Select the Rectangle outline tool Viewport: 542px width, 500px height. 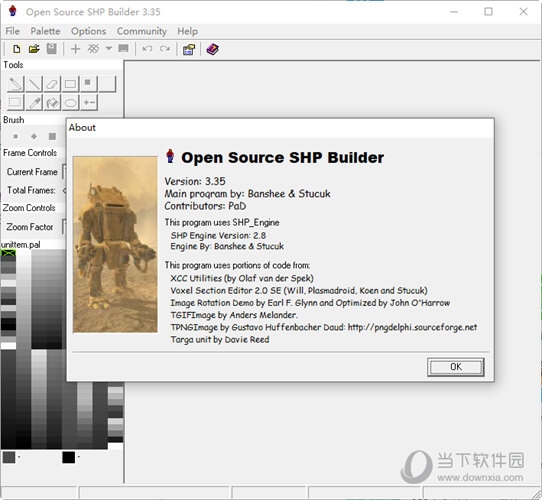71,84
